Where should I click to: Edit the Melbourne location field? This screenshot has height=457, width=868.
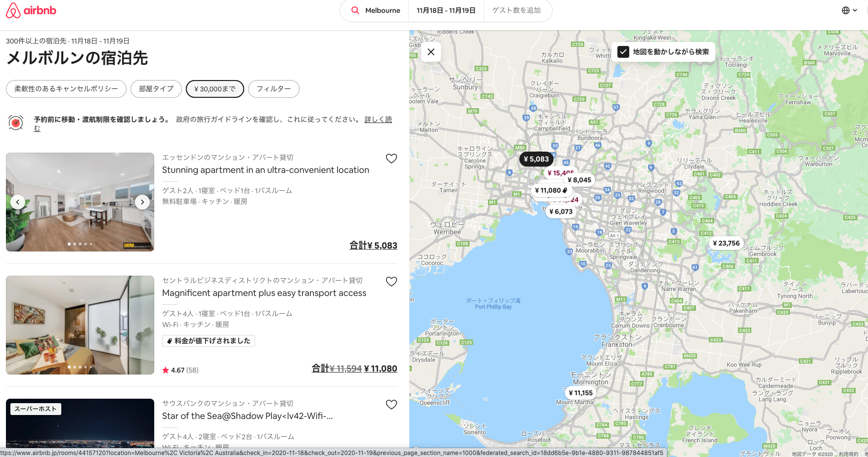(383, 10)
